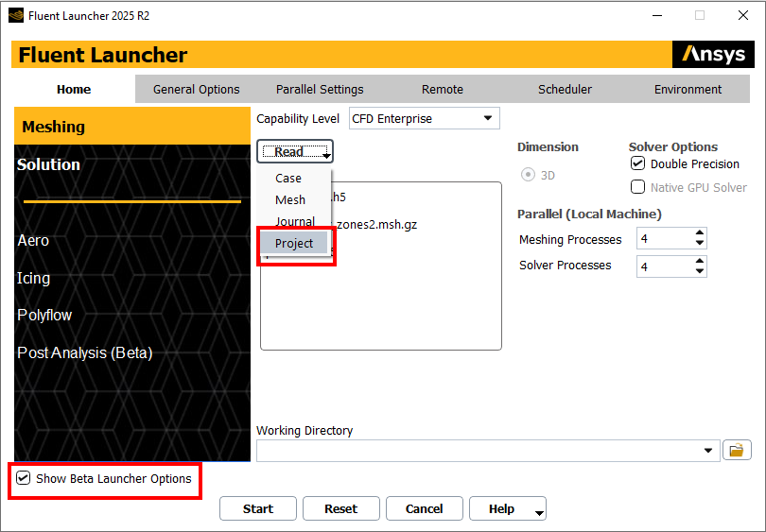
Task: Decrease Solver Processes with down arrow
Action: [700, 271]
